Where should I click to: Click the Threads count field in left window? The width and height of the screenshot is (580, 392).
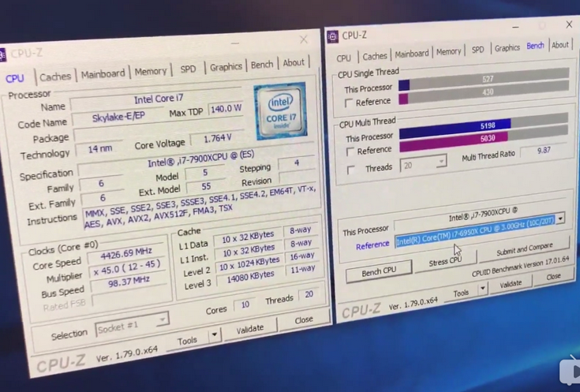309,294
